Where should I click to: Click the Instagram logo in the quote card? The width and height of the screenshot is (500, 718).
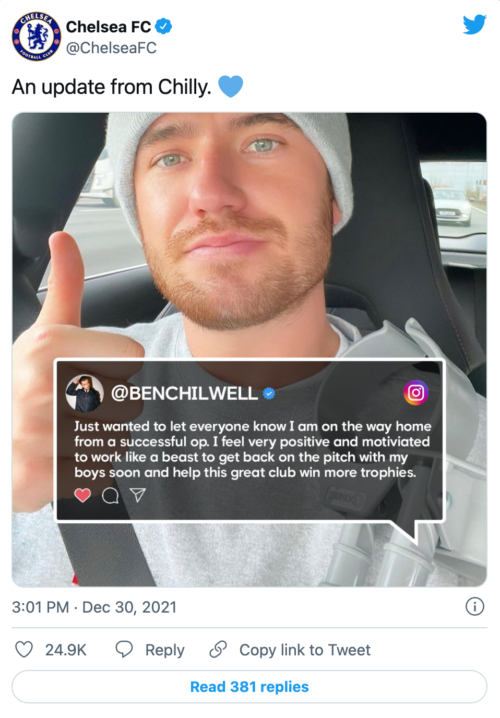click(x=416, y=393)
